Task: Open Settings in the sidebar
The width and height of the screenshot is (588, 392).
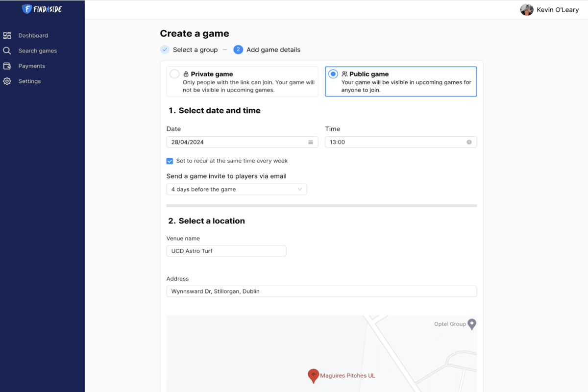Action: coord(29,81)
